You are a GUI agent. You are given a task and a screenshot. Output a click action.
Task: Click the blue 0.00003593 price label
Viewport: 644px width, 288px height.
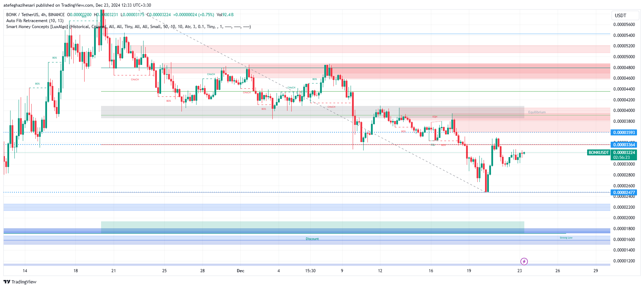[624, 133]
